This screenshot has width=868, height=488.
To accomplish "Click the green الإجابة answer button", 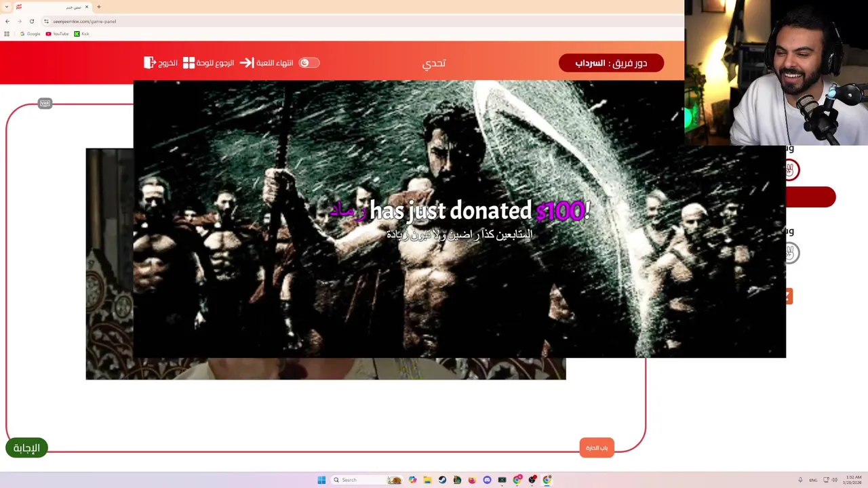I will pos(26,448).
